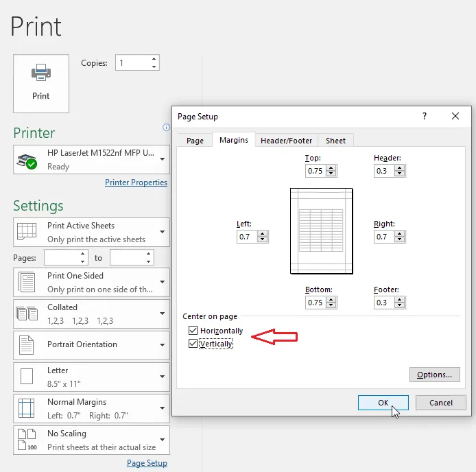Decrease the Left margin value
This screenshot has height=472, width=476.
click(x=262, y=239)
